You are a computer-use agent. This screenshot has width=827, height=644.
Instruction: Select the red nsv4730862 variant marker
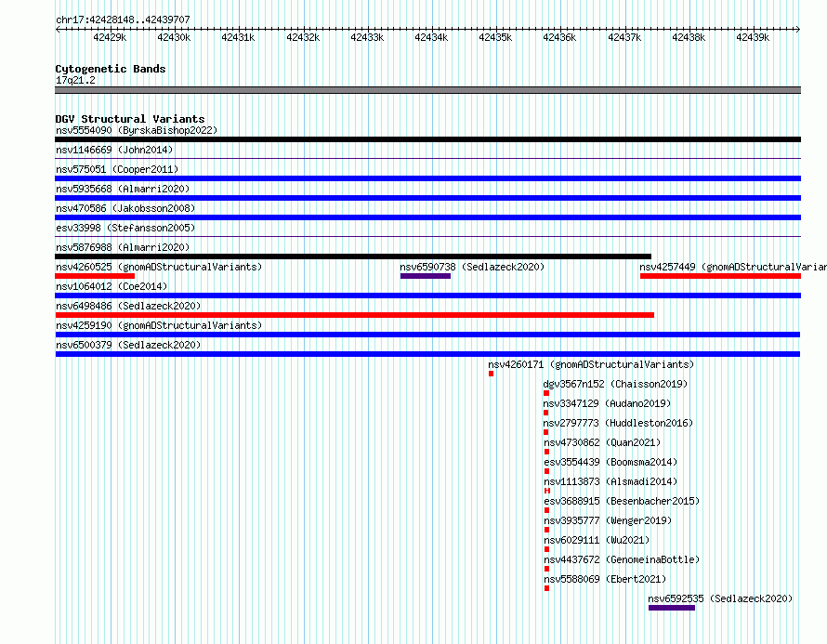547,452
